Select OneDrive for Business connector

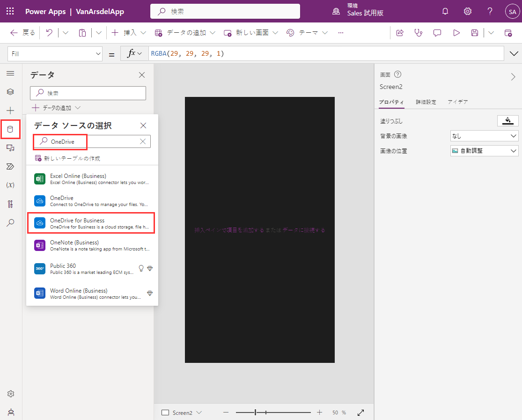91,223
